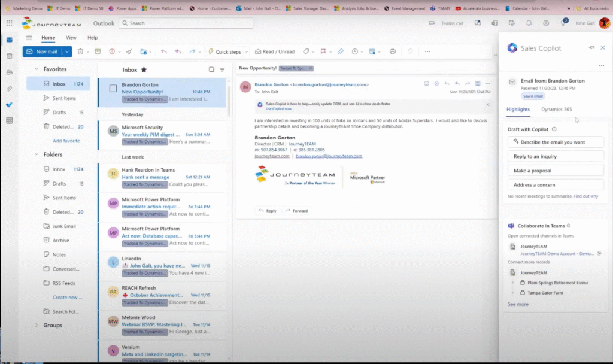
Task: Switch to the Dynamics 365 tab
Action: (556, 110)
